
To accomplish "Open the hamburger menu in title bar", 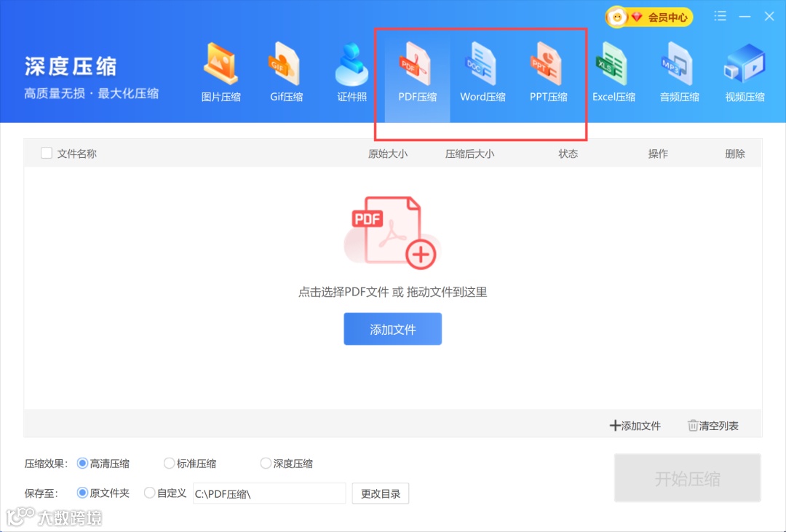I will pyautogui.click(x=720, y=16).
